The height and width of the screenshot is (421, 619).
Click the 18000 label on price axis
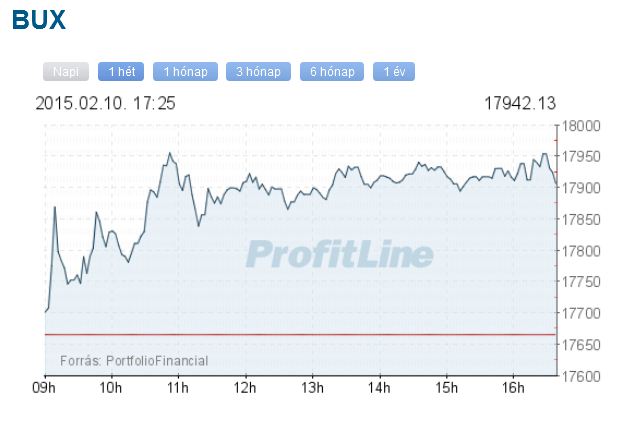(581, 126)
